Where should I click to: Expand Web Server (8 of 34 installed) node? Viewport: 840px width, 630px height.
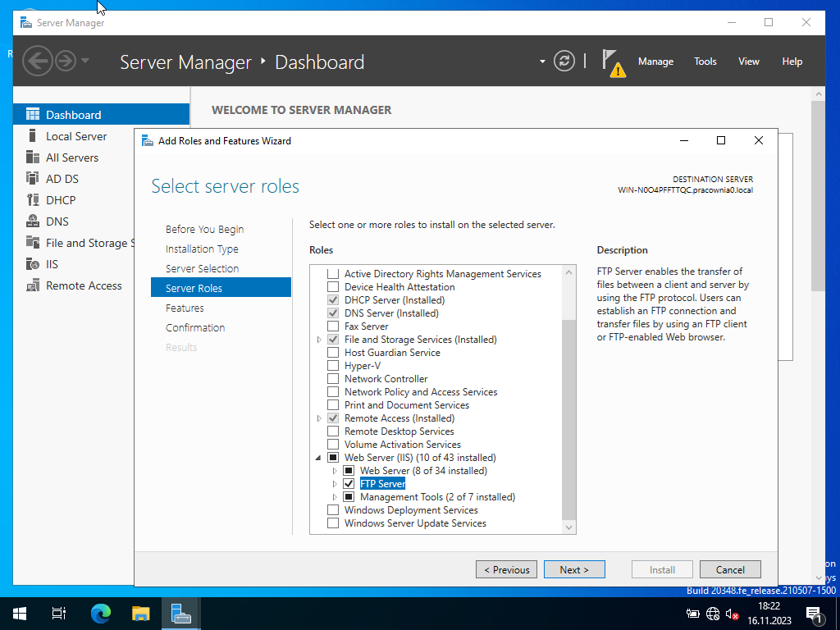pyautogui.click(x=335, y=471)
